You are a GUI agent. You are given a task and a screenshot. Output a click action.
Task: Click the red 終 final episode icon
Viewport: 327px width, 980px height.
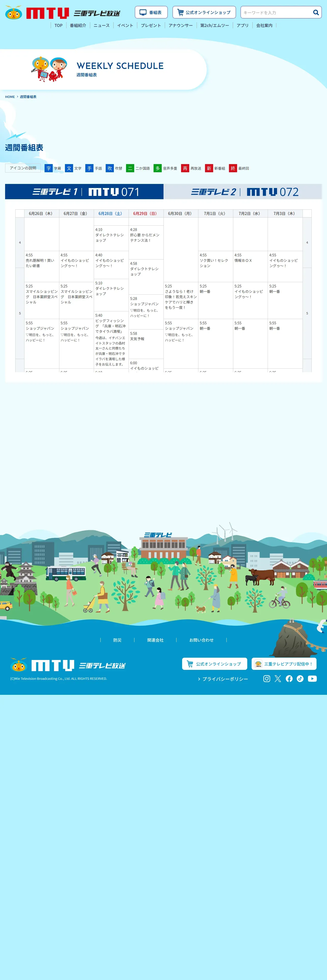(x=233, y=168)
